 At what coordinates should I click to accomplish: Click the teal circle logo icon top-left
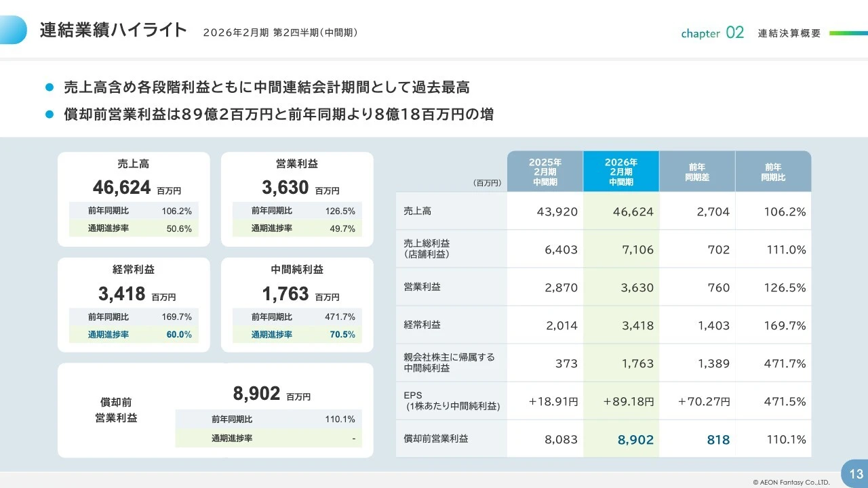(x=14, y=29)
